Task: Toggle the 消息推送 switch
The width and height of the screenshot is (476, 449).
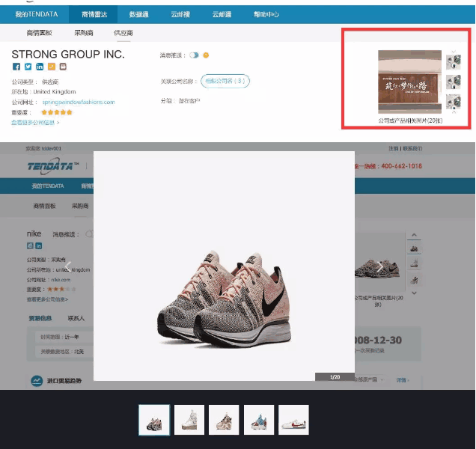Action: (x=195, y=55)
